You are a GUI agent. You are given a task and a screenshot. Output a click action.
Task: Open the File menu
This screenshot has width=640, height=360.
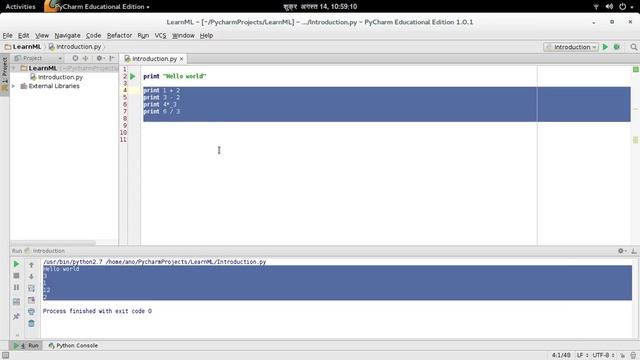(7, 36)
